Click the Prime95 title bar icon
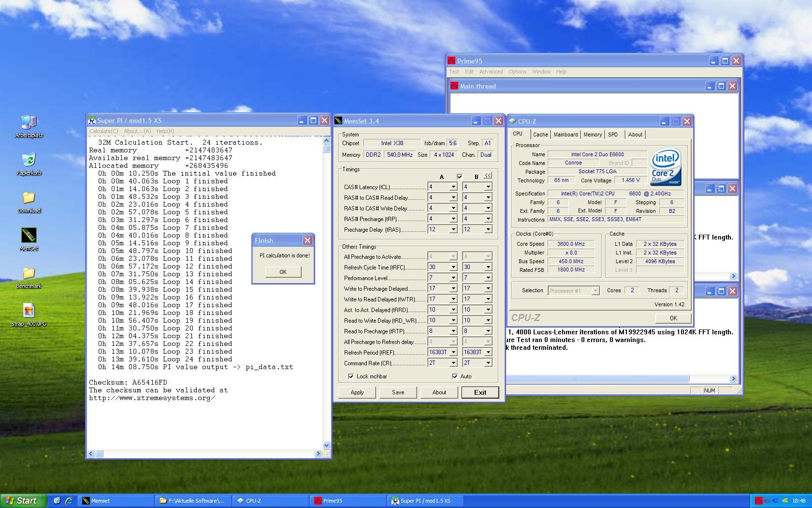 pos(451,60)
